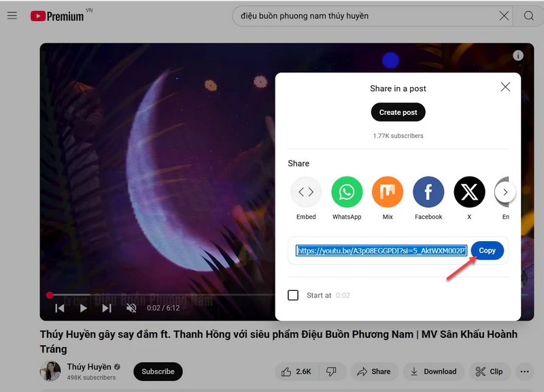Select the Embed share option

[x=306, y=192]
